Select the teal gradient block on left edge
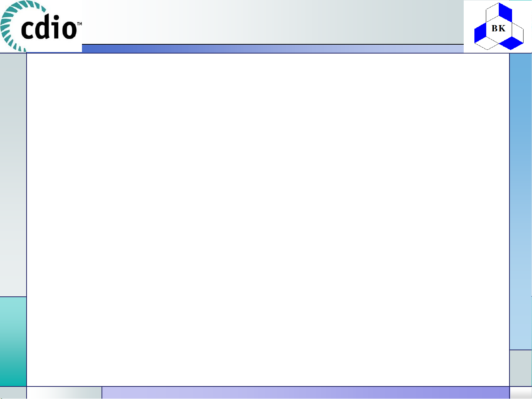 click(13, 341)
